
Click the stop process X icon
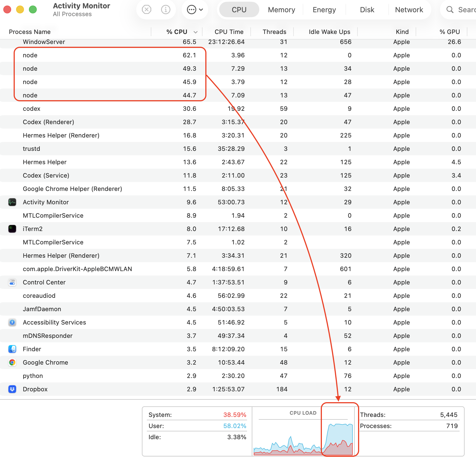[x=146, y=10]
